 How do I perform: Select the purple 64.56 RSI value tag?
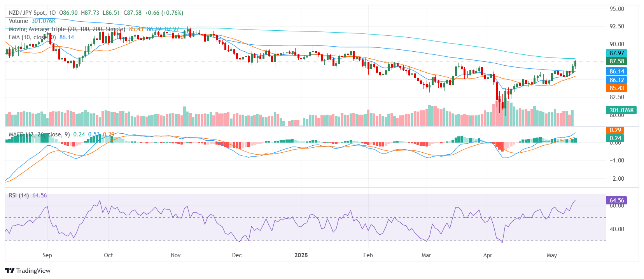click(616, 201)
